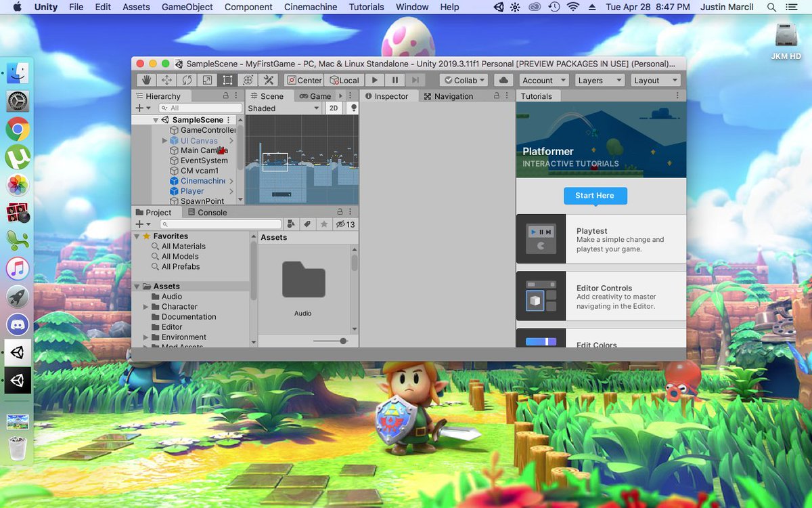Screen dimensions: 812x508
Task: Toggle the Hierarchy panel lock icon
Action: coord(225,96)
